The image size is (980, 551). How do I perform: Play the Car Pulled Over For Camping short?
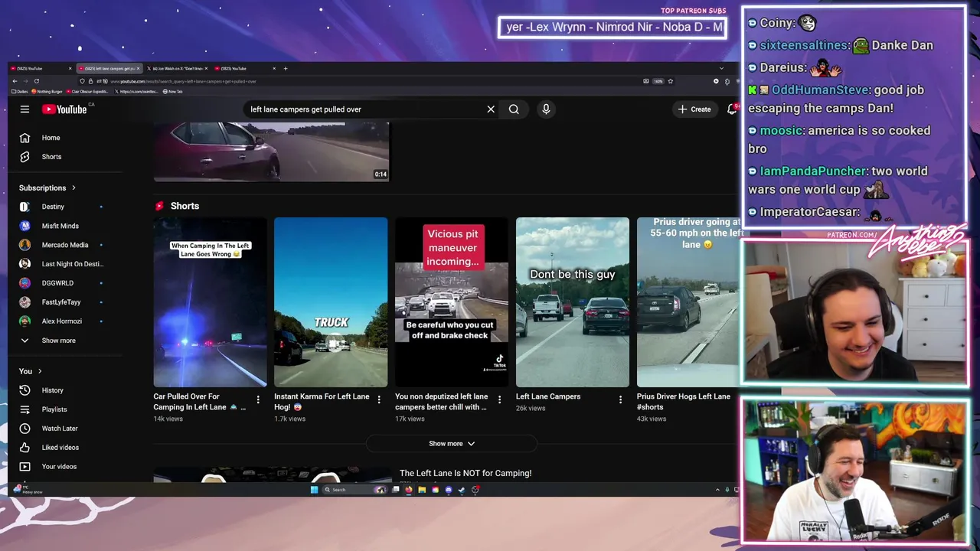pos(210,302)
